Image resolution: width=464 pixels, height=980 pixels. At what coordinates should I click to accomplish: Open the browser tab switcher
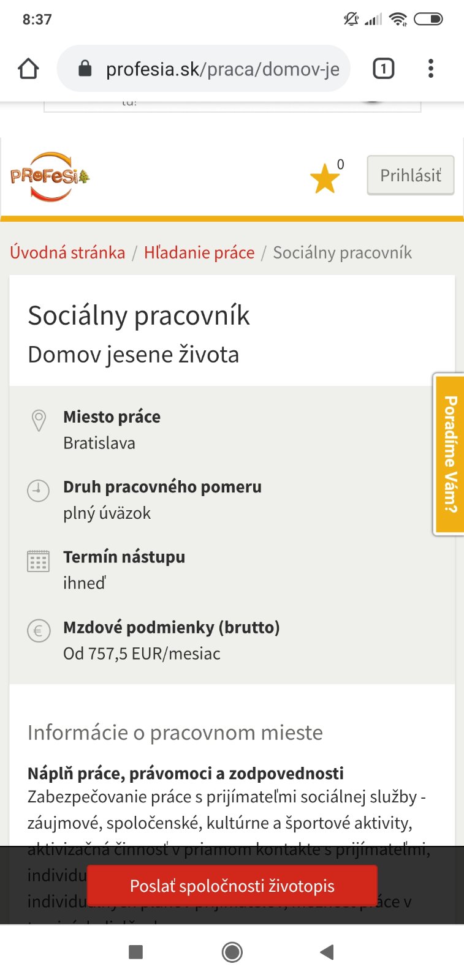pyautogui.click(x=383, y=69)
